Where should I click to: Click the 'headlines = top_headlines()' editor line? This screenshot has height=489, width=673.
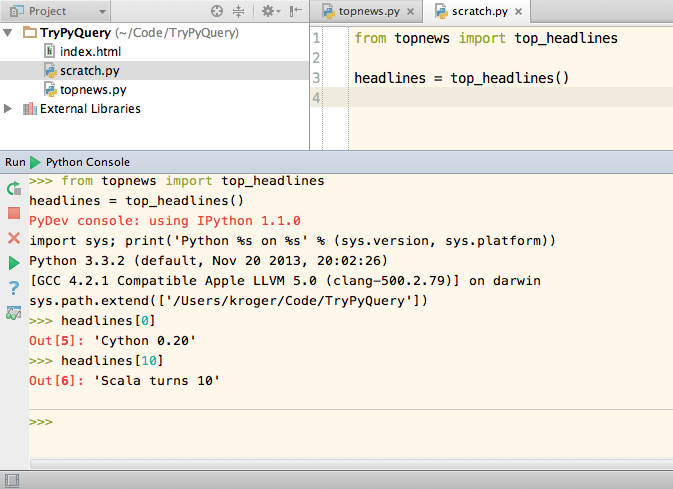tap(461, 78)
